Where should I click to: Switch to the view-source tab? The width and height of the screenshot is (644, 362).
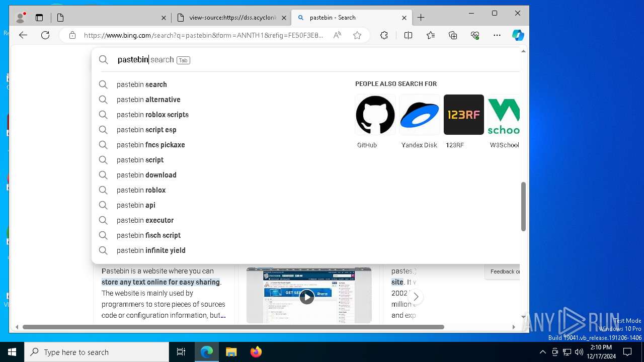pos(231,18)
